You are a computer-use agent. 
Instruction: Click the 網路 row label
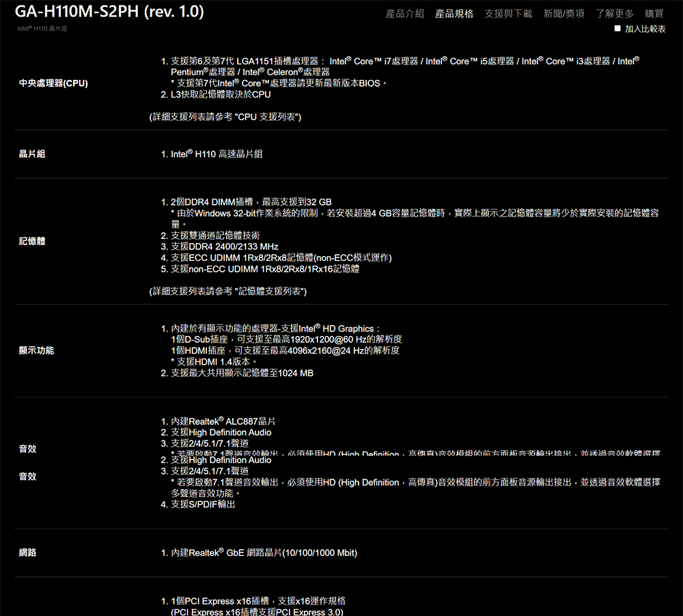pos(27,553)
